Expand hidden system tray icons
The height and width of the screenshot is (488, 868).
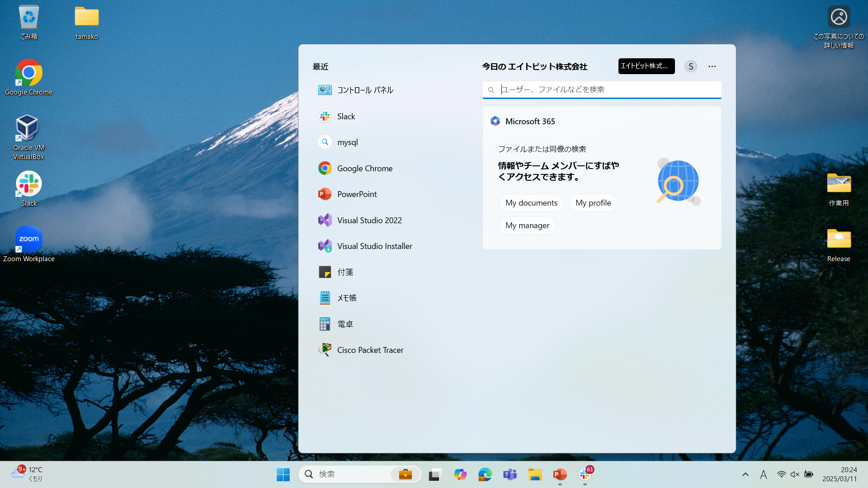tap(745, 474)
